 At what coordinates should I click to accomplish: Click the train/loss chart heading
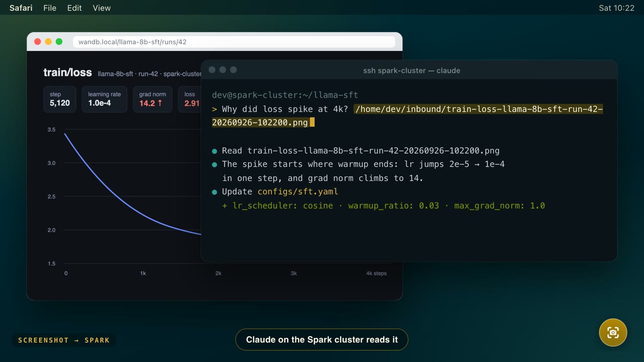point(67,73)
